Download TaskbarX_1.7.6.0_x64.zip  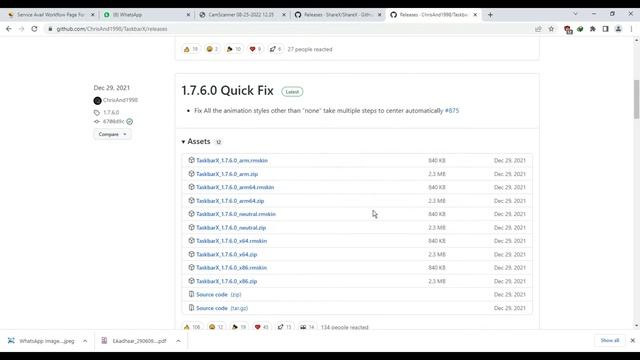coord(227,254)
